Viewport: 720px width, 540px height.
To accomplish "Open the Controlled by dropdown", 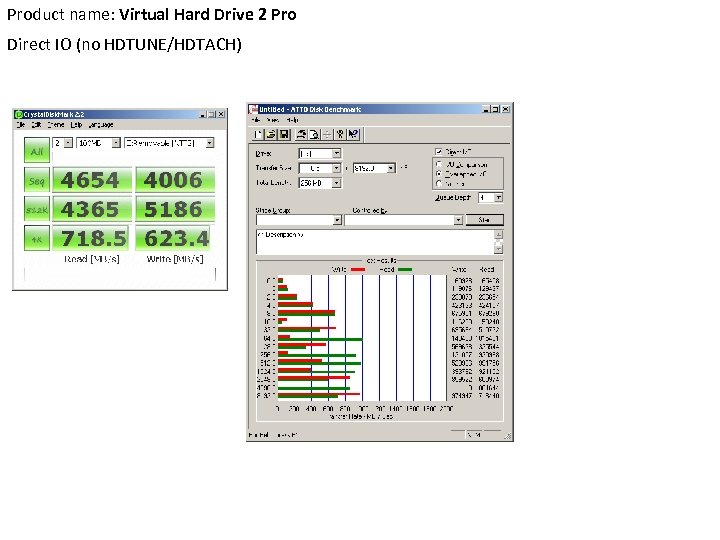I will click(x=458, y=220).
